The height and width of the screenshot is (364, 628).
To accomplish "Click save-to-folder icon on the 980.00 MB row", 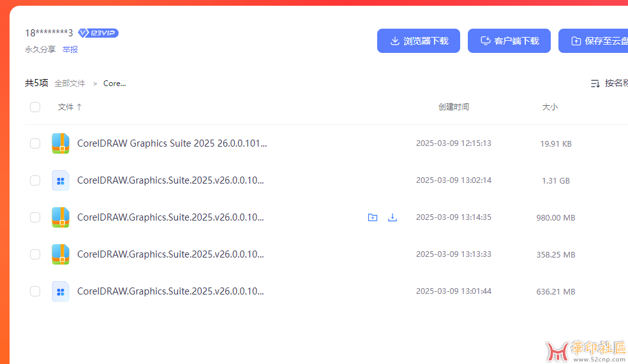I will point(373,217).
